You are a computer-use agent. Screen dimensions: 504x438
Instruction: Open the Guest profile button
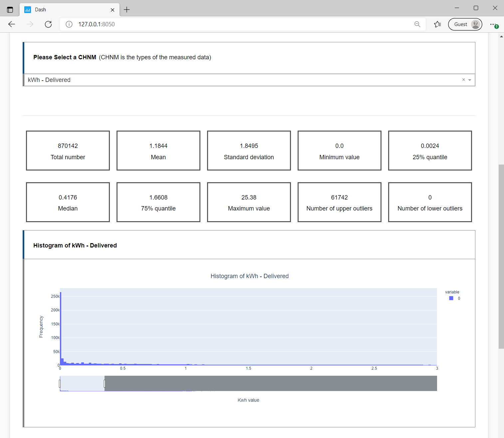pos(465,24)
